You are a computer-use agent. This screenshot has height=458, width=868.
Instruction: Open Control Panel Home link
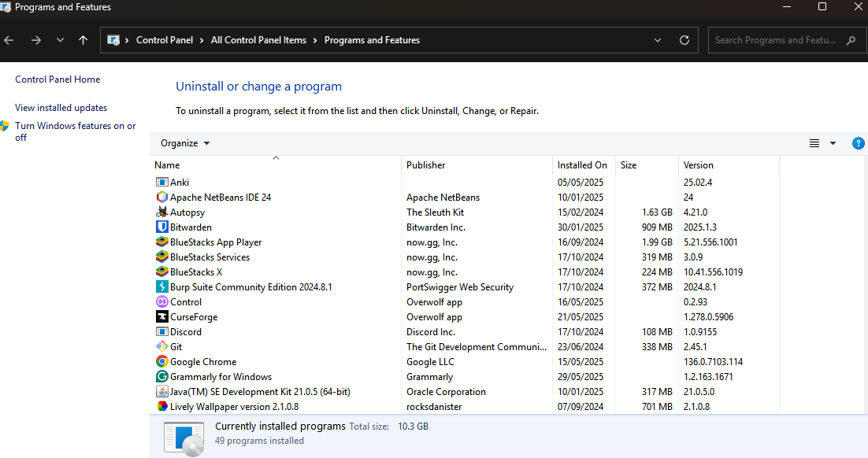click(57, 79)
